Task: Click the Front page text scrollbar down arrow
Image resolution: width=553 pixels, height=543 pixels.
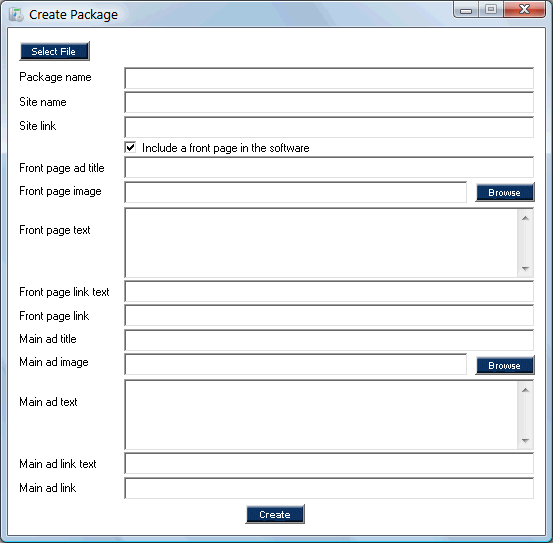Action: tap(525, 269)
